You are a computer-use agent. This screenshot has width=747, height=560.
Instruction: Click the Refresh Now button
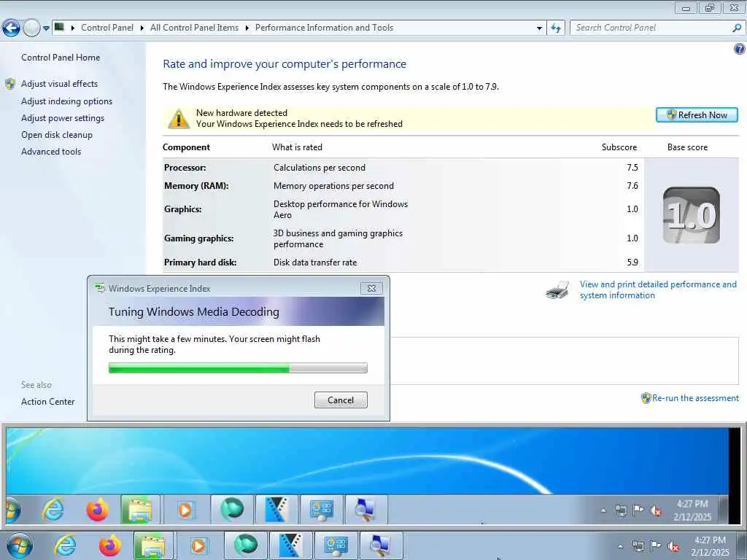(x=697, y=114)
